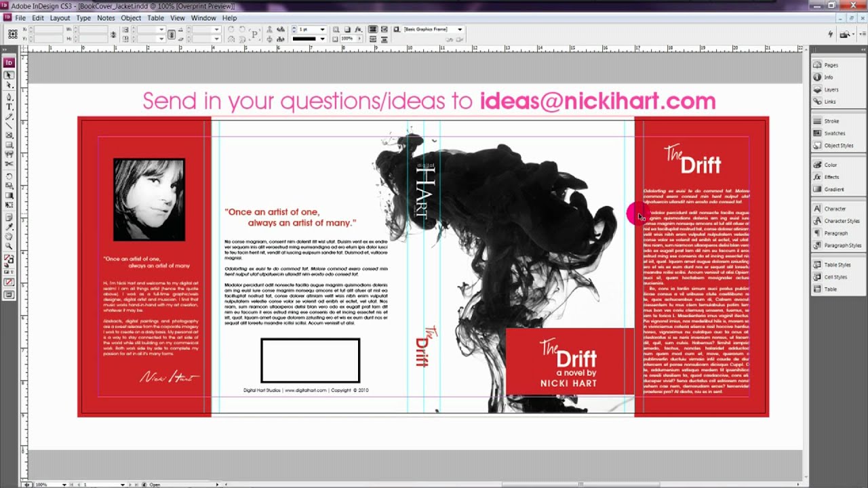868x488 pixels.
Task: Select the Scissors tool
Action: 9,163
